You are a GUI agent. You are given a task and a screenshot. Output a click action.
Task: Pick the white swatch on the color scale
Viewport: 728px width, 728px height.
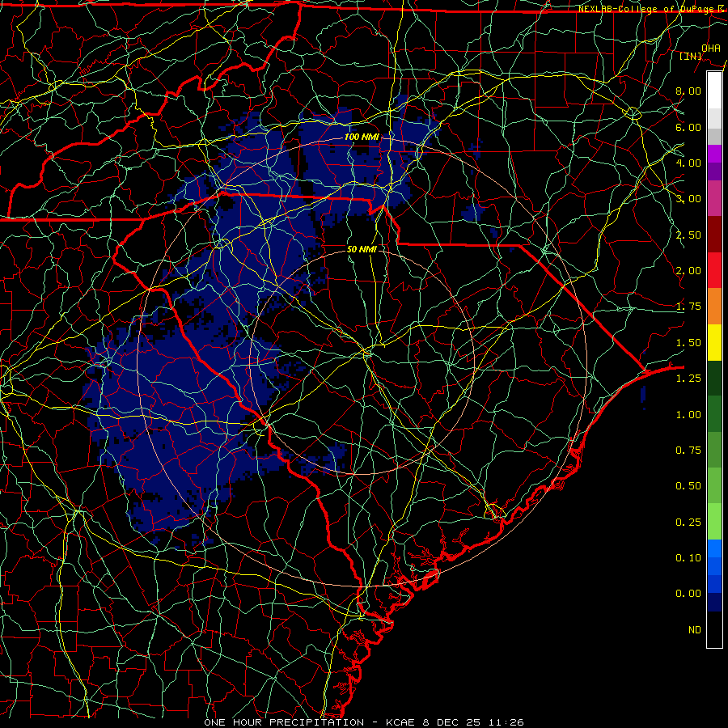pos(714,91)
